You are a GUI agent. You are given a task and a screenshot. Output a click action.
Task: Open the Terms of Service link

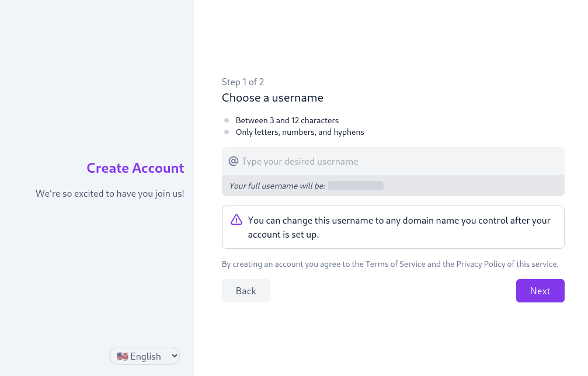[x=395, y=264]
